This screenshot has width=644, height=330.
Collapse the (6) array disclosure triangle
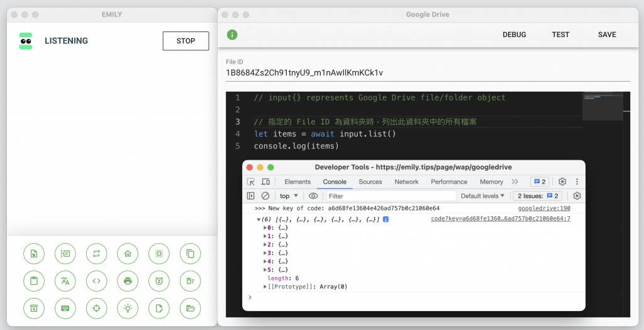click(258, 219)
